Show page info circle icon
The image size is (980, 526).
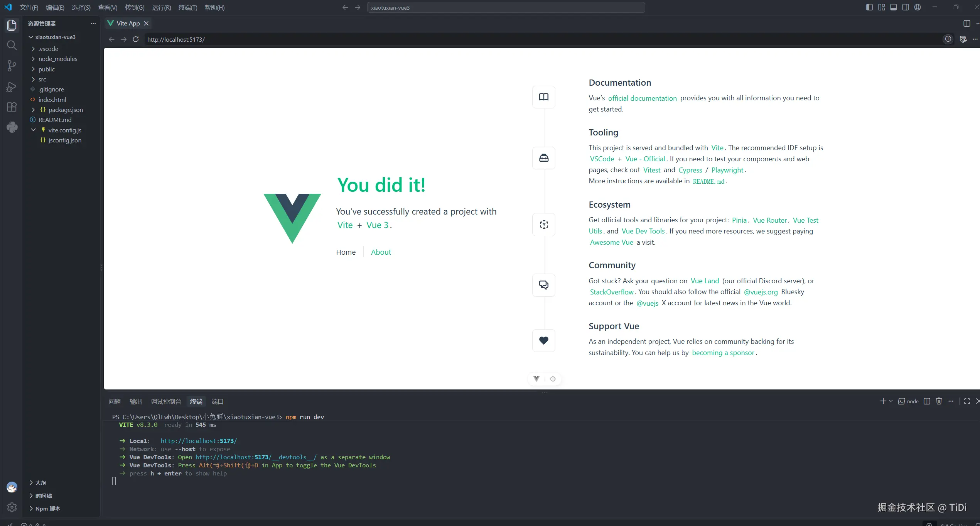coord(948,39)
